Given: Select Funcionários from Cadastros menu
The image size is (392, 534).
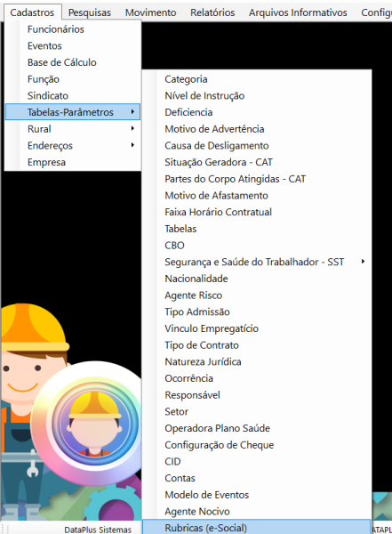Looking at the screenshot, I should (73, 29).
